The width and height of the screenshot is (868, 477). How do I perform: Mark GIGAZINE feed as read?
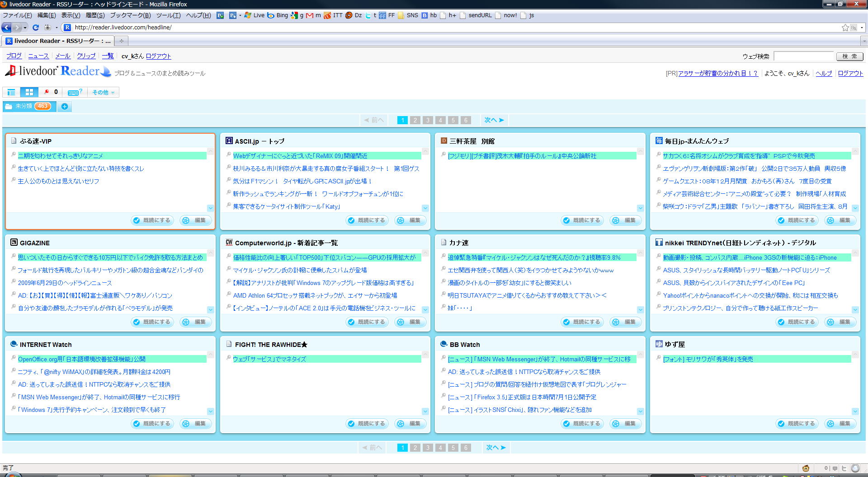pos(152,322)
